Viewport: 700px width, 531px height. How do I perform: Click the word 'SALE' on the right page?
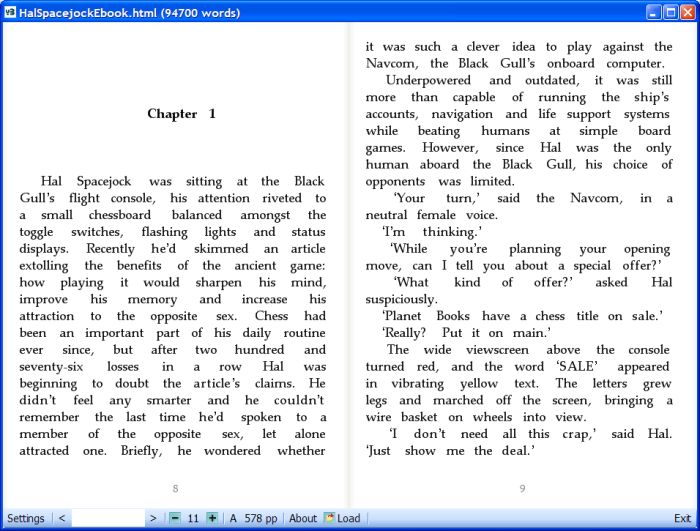pyautogui.click(x=577, y=366)
